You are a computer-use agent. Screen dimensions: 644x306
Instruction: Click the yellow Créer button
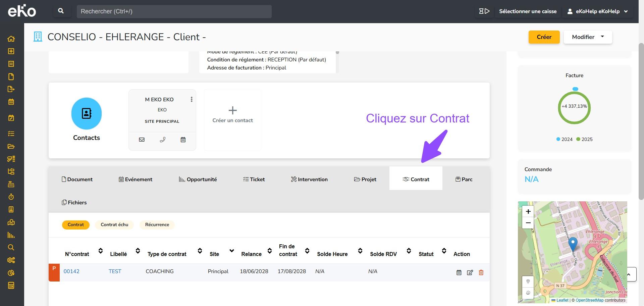[544, 37]
